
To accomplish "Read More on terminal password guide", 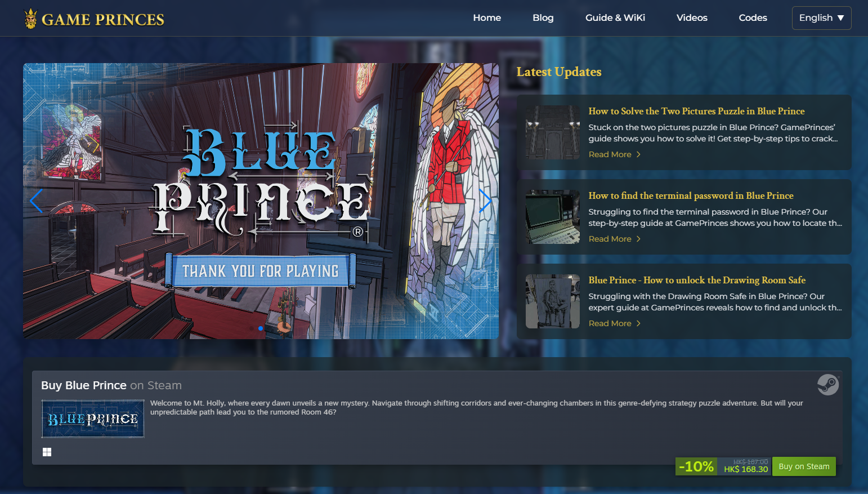I will click(614, 239).
